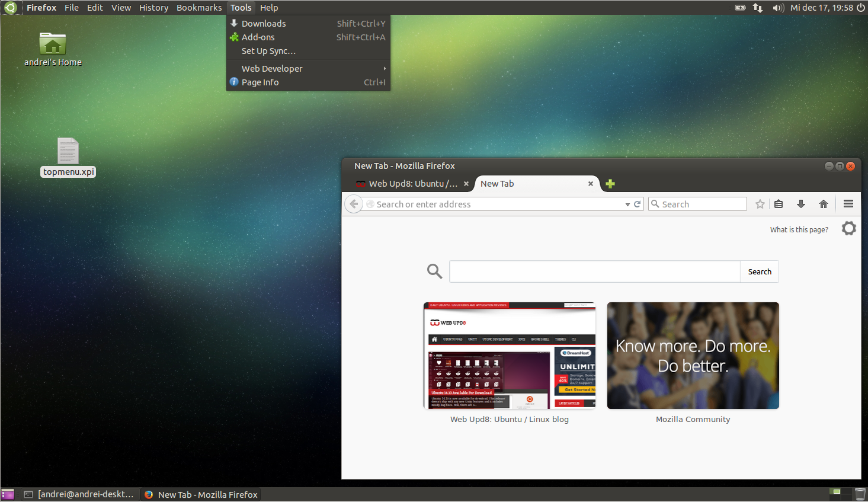This screenshot has width=868, height=502.
Task: Click the Add-ons puzzle icon in menu
Action: (x=234, y=37)
